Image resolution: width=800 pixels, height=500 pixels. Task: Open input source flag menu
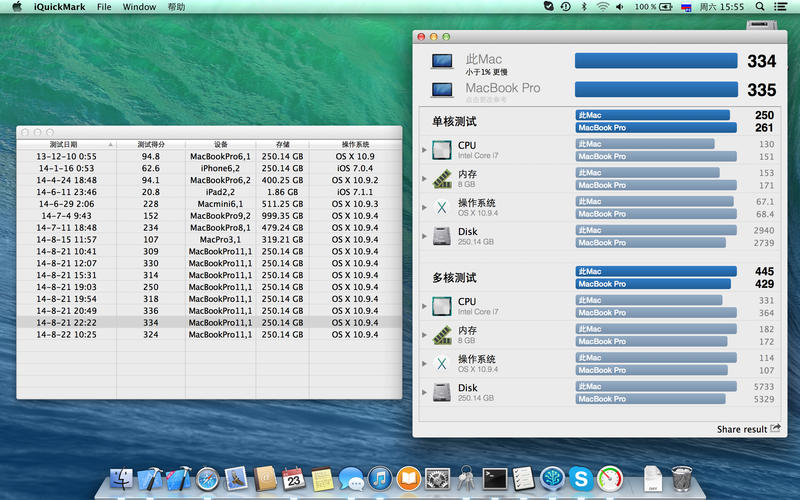click(x=686, y=7)
